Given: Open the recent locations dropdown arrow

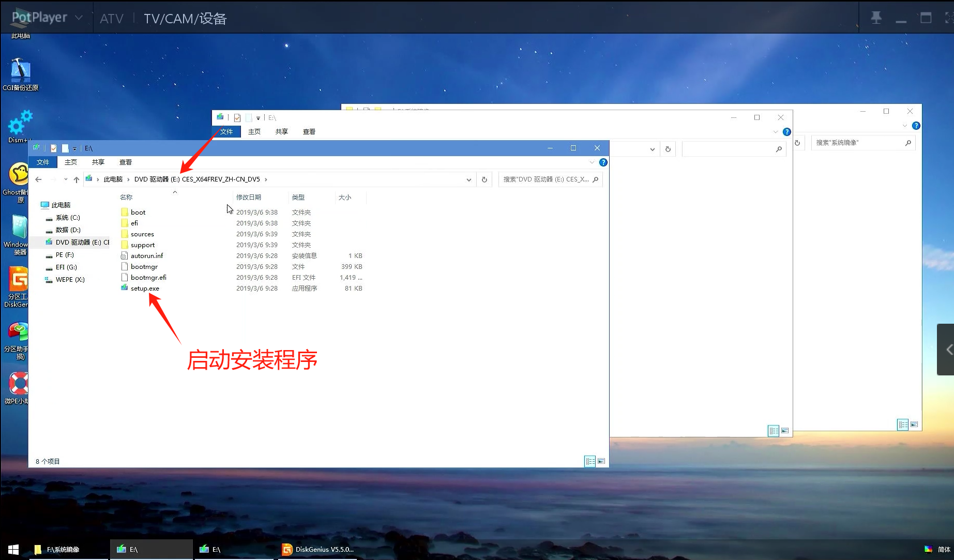Looking at the screenshot, I should 66,179.
